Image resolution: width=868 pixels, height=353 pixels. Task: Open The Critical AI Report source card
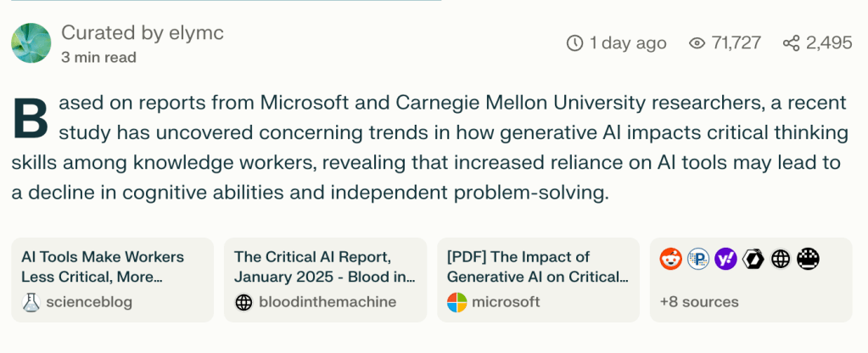pyautogui.click(x=324, y=266)
